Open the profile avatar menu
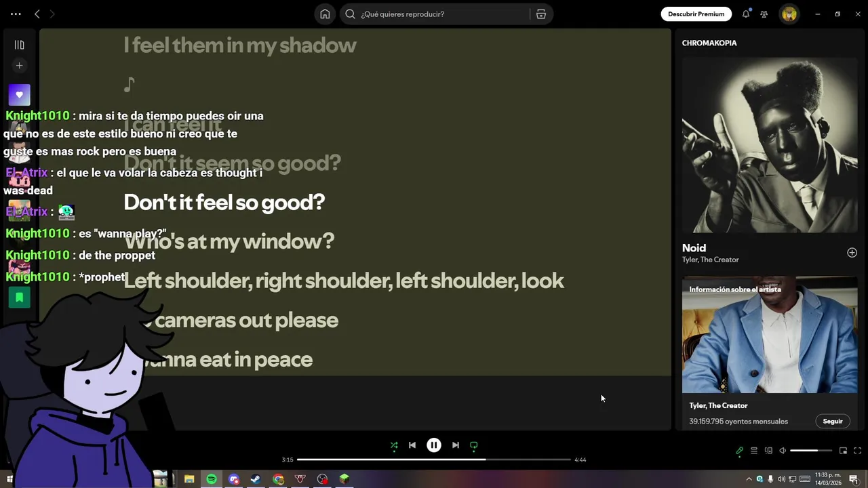This screenshot has width=868, height=488. coord(789,14)
